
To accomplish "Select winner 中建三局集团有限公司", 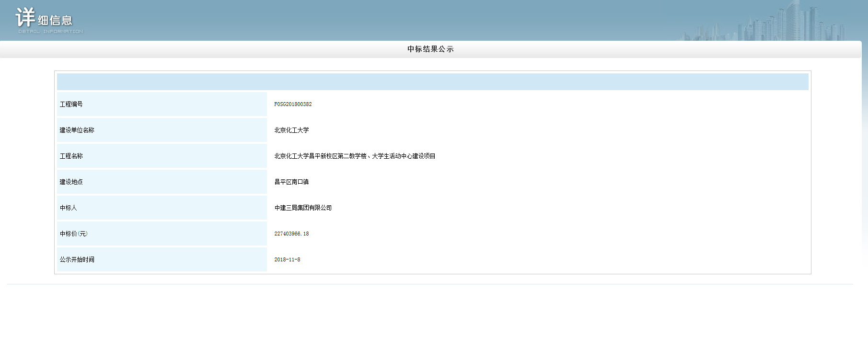I will (303, 208).
